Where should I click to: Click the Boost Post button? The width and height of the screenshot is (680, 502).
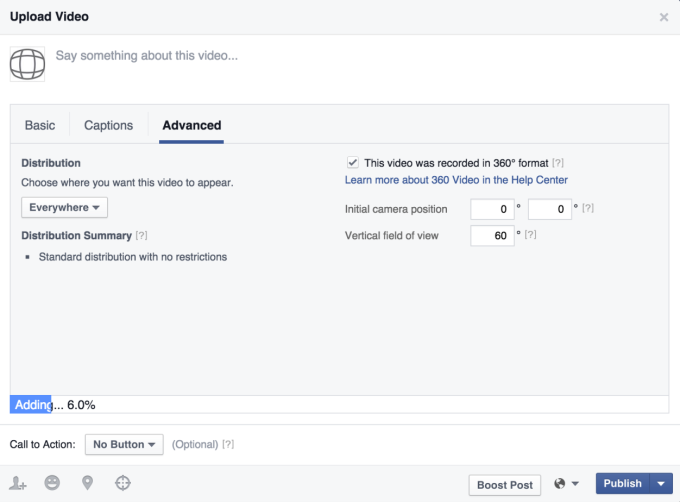[x=505, y=485]
